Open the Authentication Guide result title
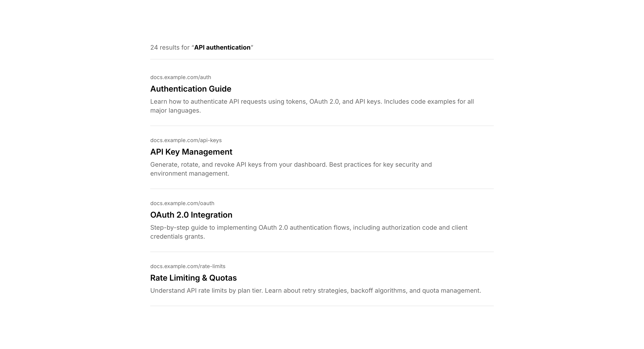This screenshot has height=349, width=644. (191, 89)
